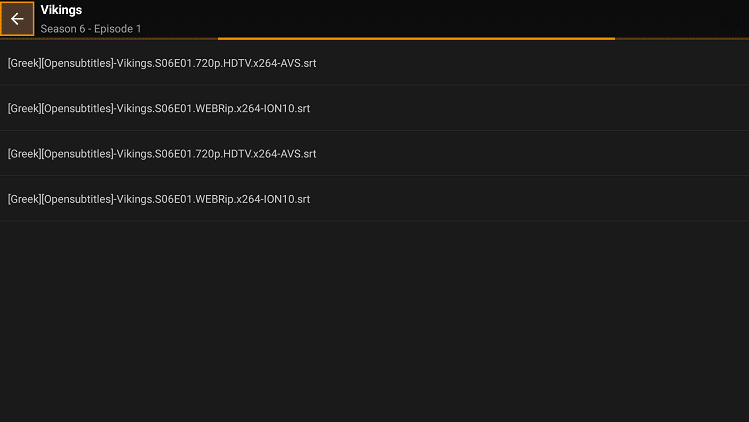Screen dimensions: 749x422
Task: Select the first 720p.HDTV x264-AVS subtitle file
Action: click(162, 63)
